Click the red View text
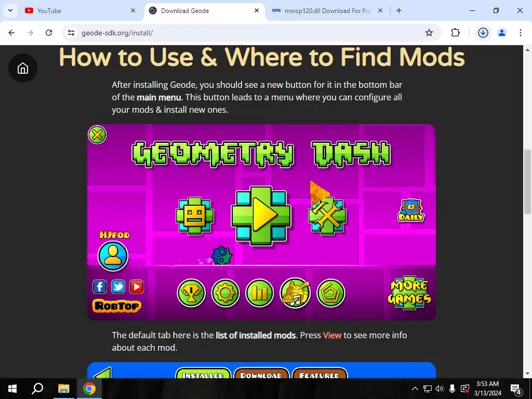The height and width of the screenshot is (399, 532). 332,335
